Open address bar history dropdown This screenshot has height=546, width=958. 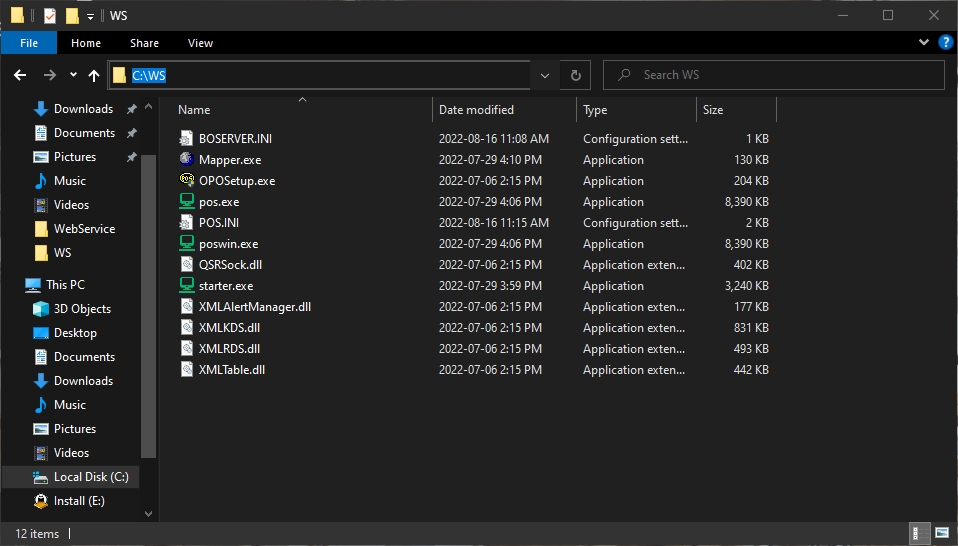pyautogui.click(x=544, y=75)
